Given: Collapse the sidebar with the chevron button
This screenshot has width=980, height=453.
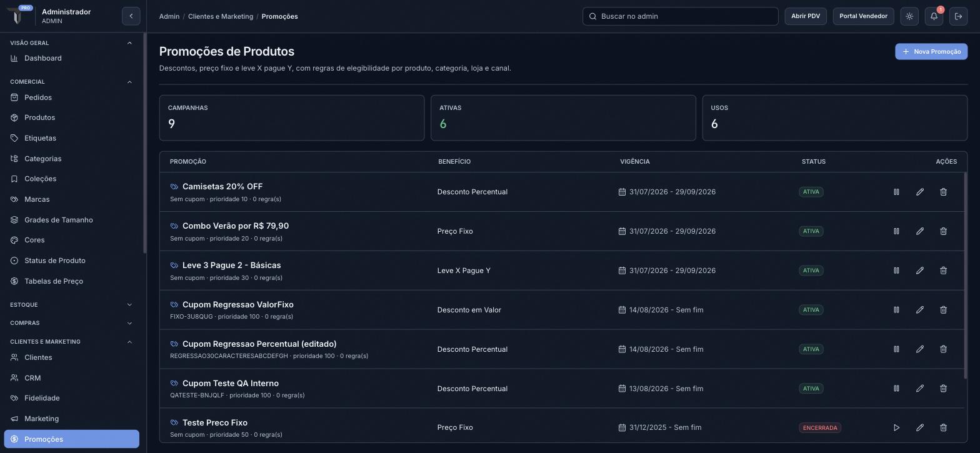Looking at the screenshot, I should 131,16.
